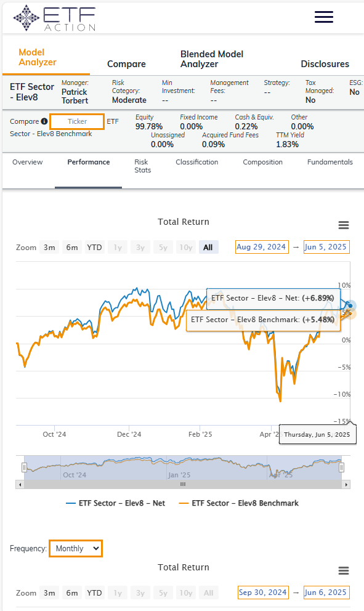The width and height of the screenshot is (364, 611).
Task: Click the Compare info icon
Action: click(x=44, y=121)
